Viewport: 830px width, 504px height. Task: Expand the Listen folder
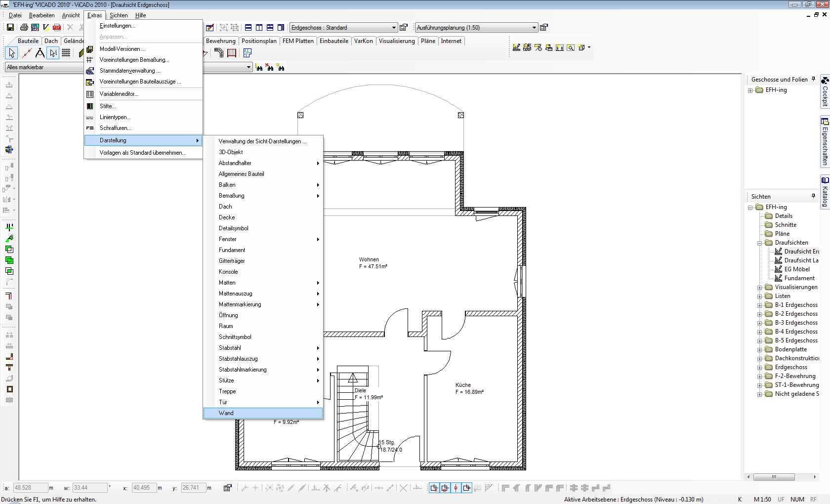(x=760, y=296)
